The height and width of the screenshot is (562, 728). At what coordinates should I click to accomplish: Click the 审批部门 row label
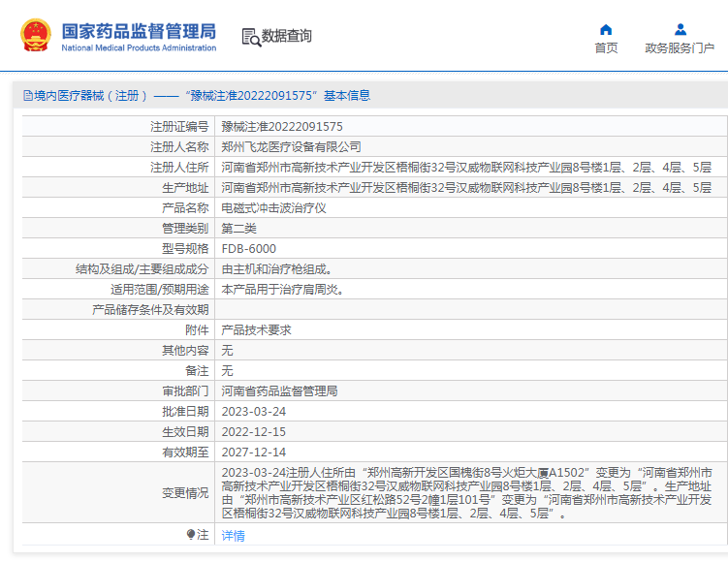tap(185, 391)
